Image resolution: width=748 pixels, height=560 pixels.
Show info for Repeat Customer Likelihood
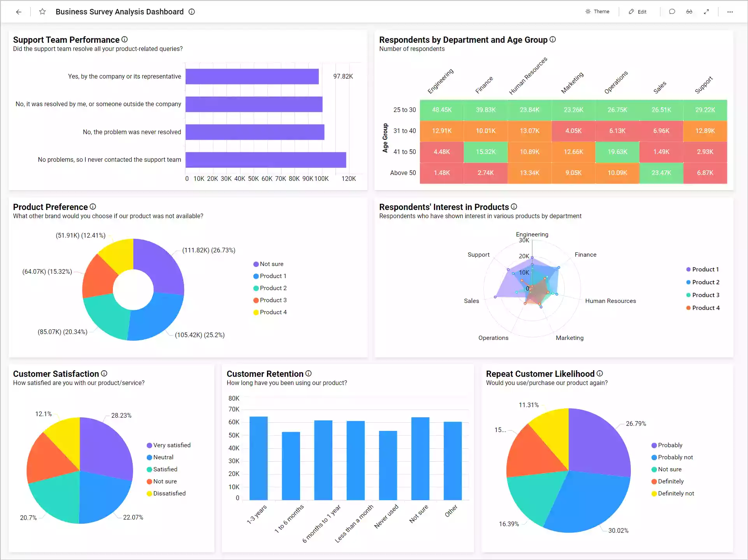click(x=600, y=373)
